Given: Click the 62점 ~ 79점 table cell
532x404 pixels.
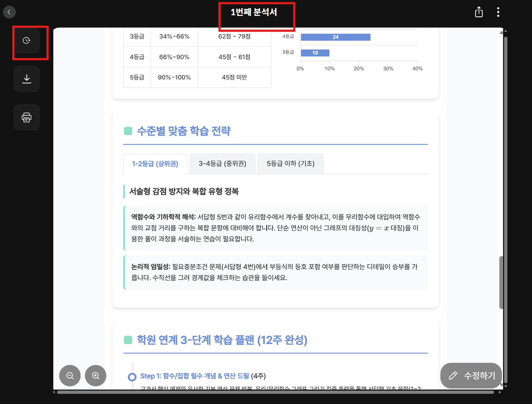Looking at the screenshot, I should (234, 37).
